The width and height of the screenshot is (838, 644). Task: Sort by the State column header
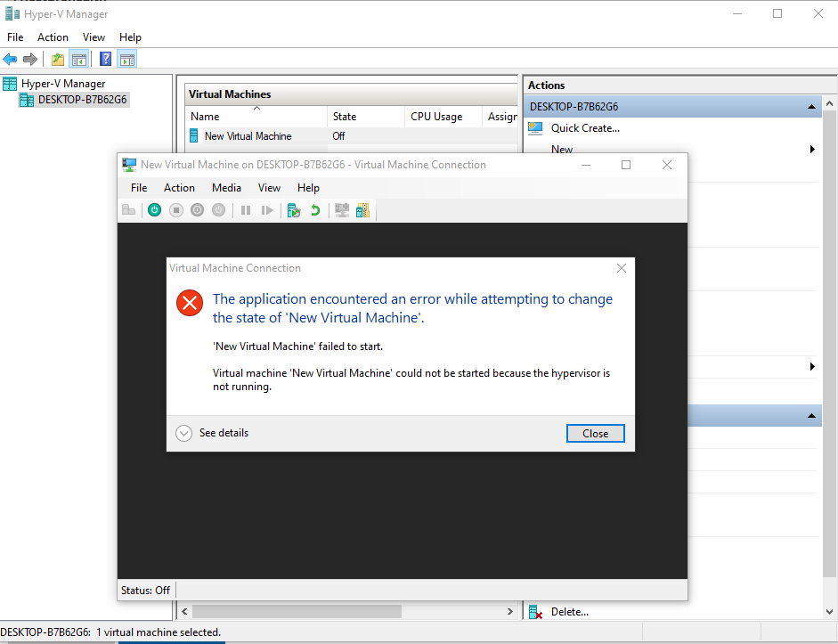(x=365, y=117)
